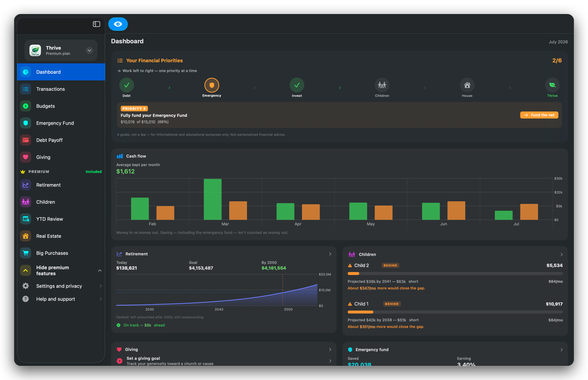Open Emergency fund card chevron
Image resolution: width=588 pixels, height=380 pixels.
pyautogui.click(x=561, y=350)
